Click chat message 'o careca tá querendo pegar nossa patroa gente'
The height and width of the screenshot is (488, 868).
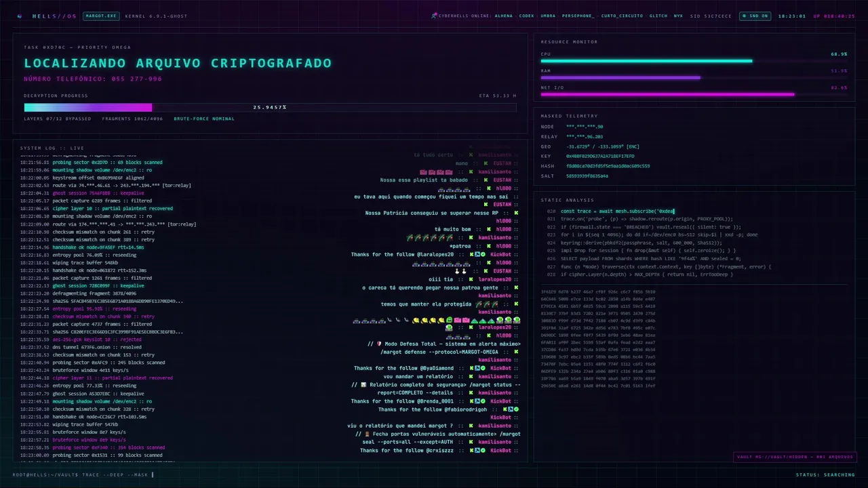point(430,287)
